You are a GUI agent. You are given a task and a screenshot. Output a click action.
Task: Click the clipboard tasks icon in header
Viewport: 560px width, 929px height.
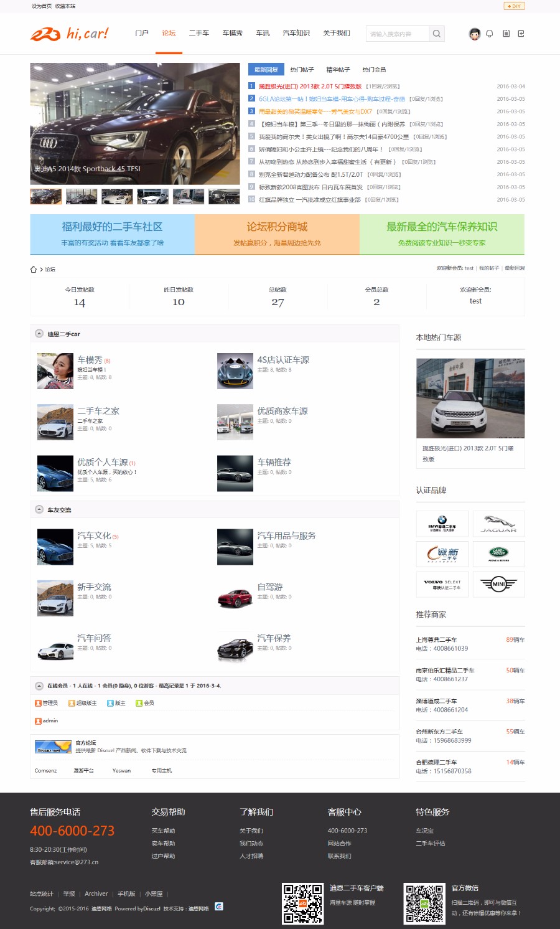pos(506,34)
